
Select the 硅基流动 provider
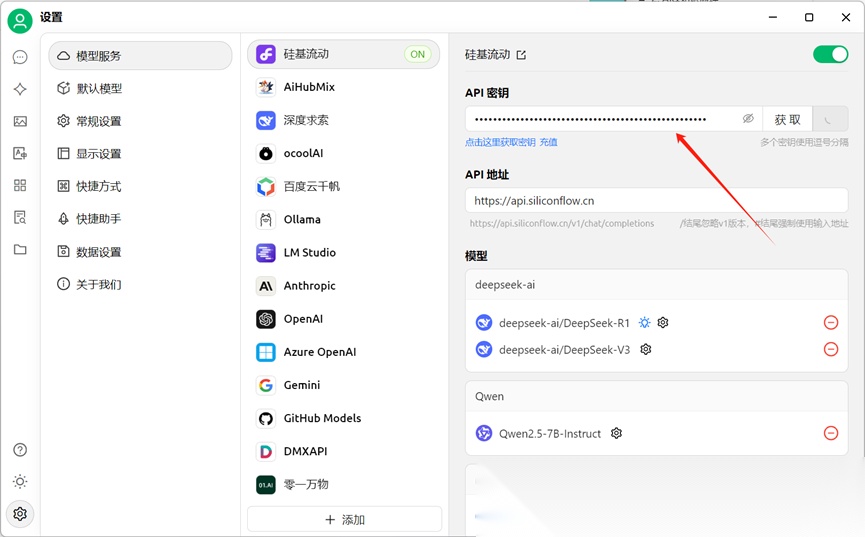[x=343, y=54]
